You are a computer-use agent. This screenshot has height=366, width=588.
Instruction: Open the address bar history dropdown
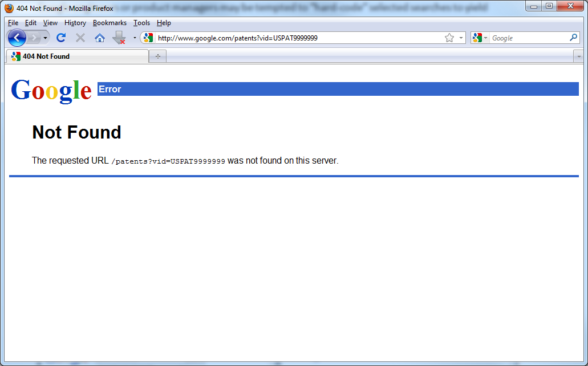coord(461,38)
